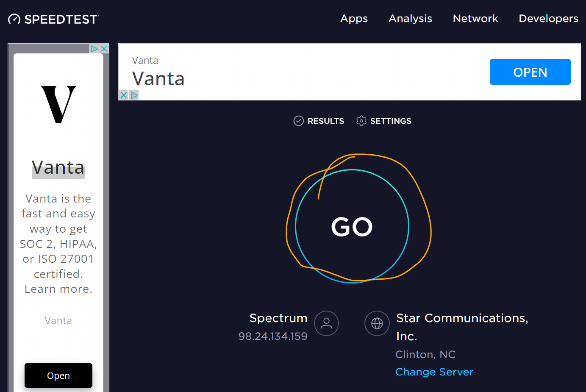Click the IP address 98.24.134.159
Viewport: 586px width, 392px height.
[x=272, y=336]
